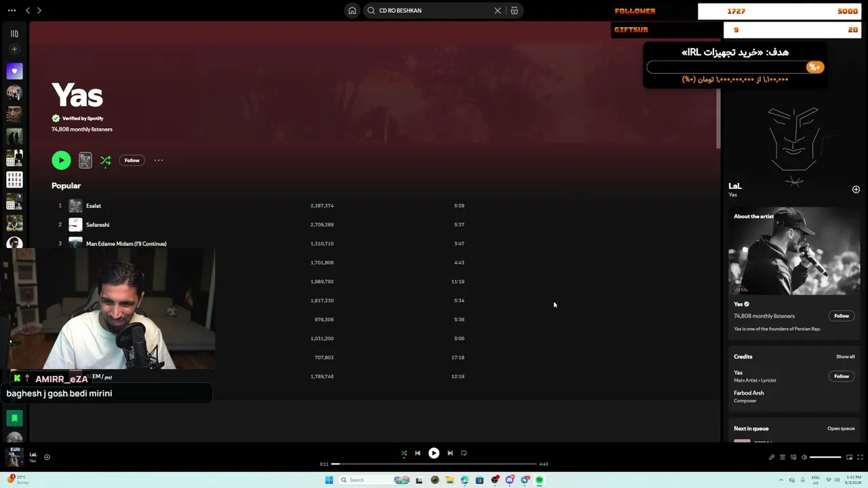Open LaL track title in Now Playing panel
This screenshot has height=488, width=868.
tap(735, 186)
